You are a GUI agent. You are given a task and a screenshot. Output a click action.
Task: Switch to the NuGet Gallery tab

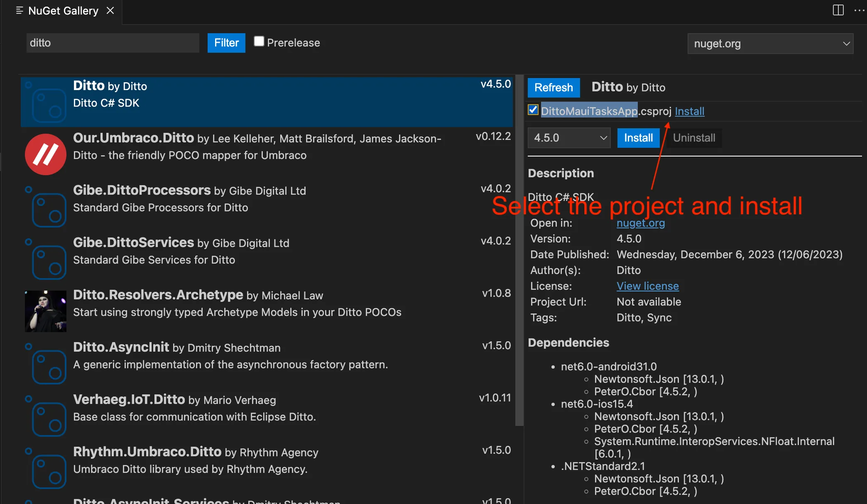pos(63,11)
